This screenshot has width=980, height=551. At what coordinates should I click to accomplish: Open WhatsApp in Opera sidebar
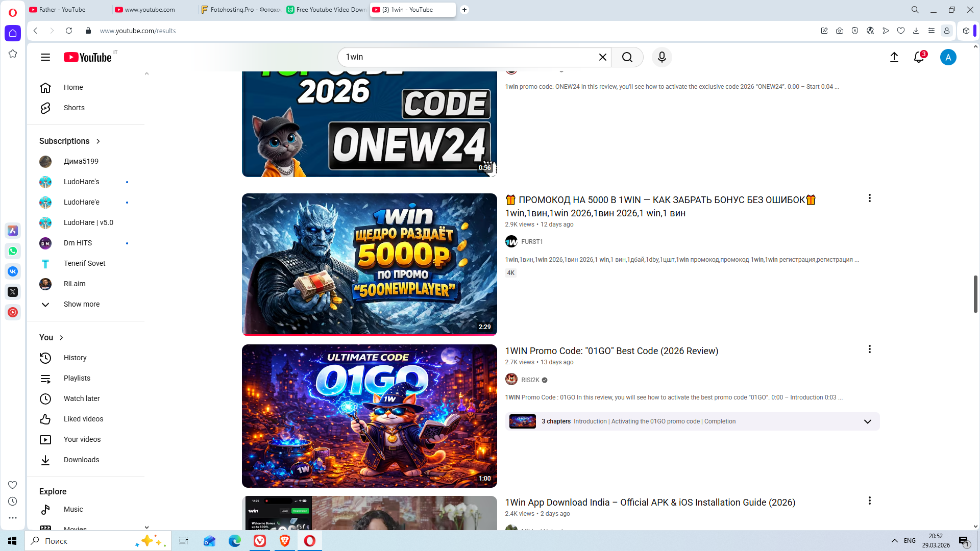pos(13,251)
